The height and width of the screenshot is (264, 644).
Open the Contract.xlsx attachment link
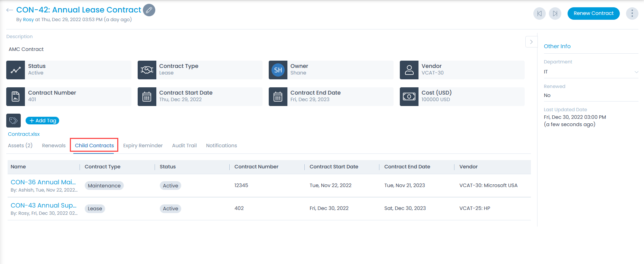click(x=24, y=134)
